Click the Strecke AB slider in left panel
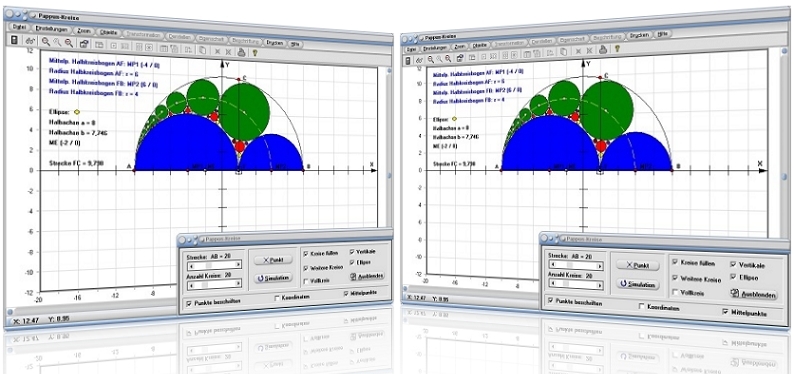794x374 pixels. [214, 265]
